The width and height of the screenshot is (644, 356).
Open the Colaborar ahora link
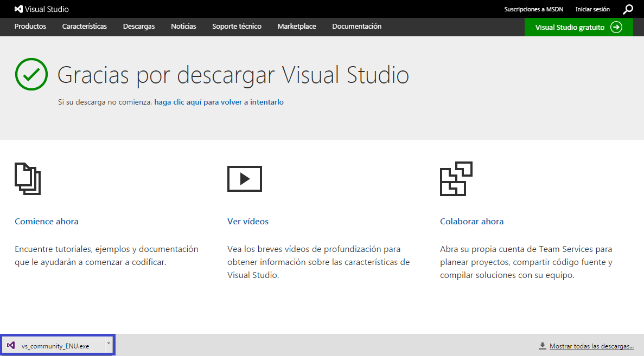(471, 222)
